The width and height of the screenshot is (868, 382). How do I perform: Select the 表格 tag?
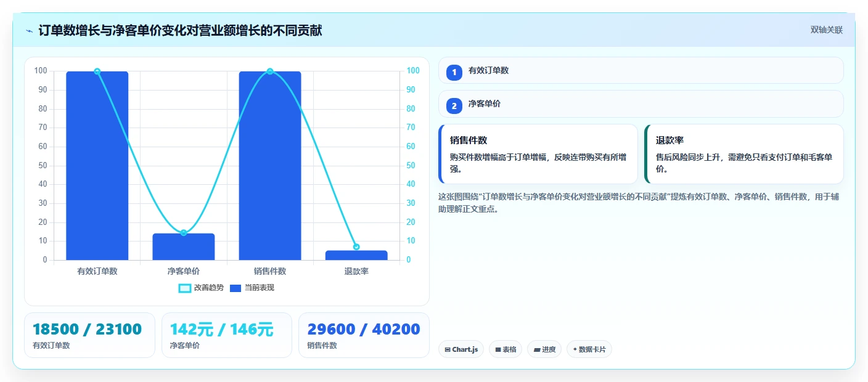pos(506,349)
